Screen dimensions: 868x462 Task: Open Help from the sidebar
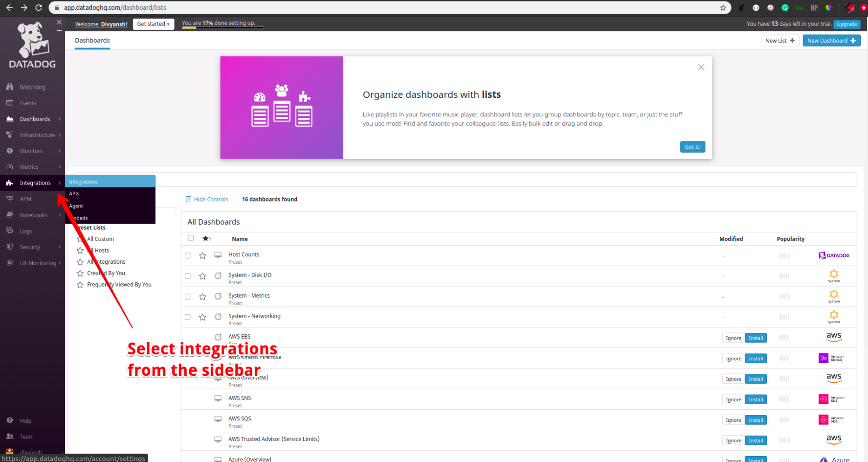[x=25, y=420]
